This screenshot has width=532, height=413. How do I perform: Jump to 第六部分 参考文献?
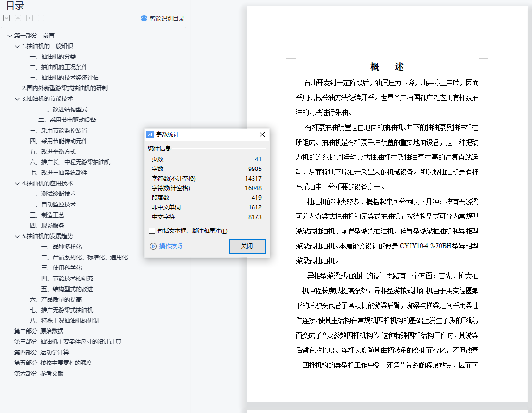(39, 373)
